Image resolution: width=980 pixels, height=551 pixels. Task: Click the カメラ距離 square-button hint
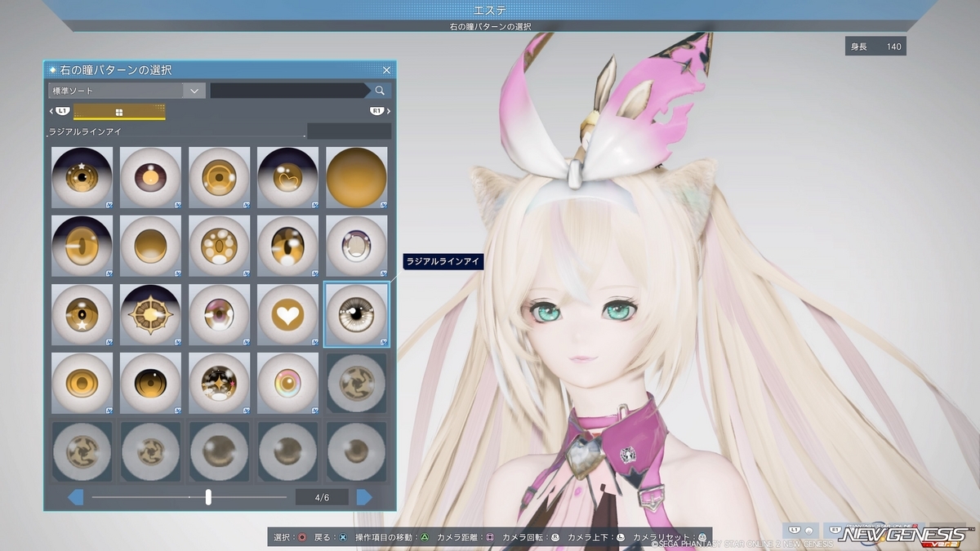pyautogui.click(x=465, y=538)
